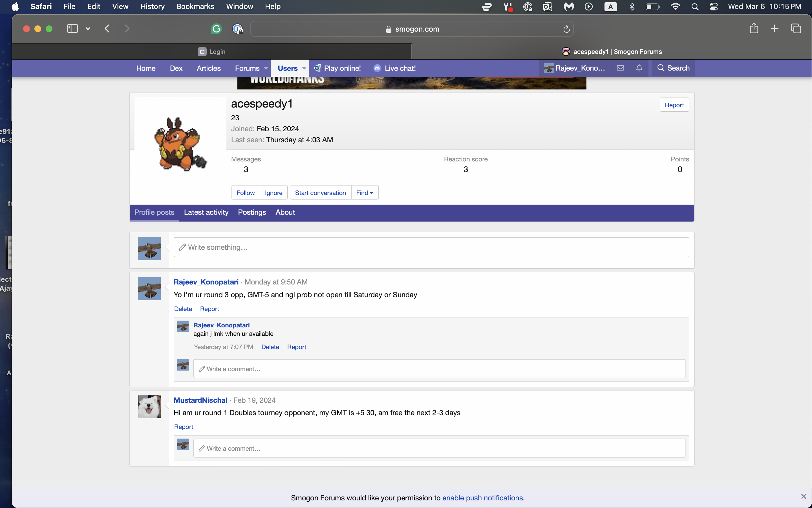Open macOS Control Center icon
Viewport: 812px width, 508px height.
coord(714,7)
